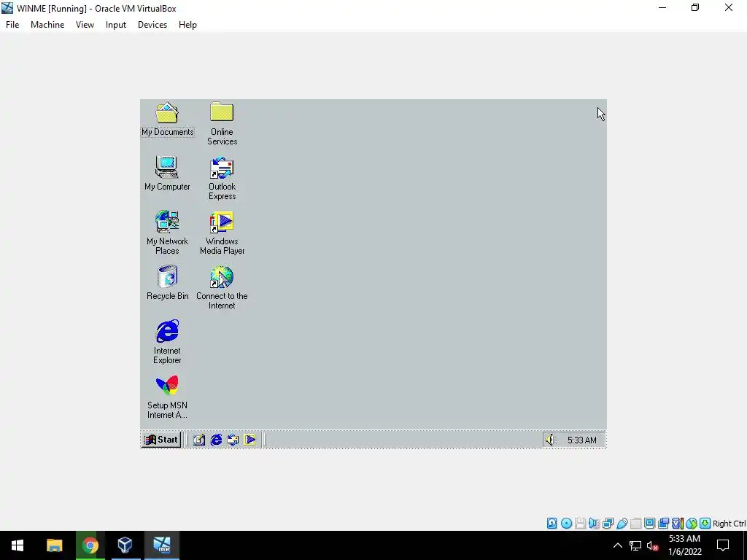Click host clock showing 1/6/2022
This screenshot has width=747, height=560.
pos(684,545)
